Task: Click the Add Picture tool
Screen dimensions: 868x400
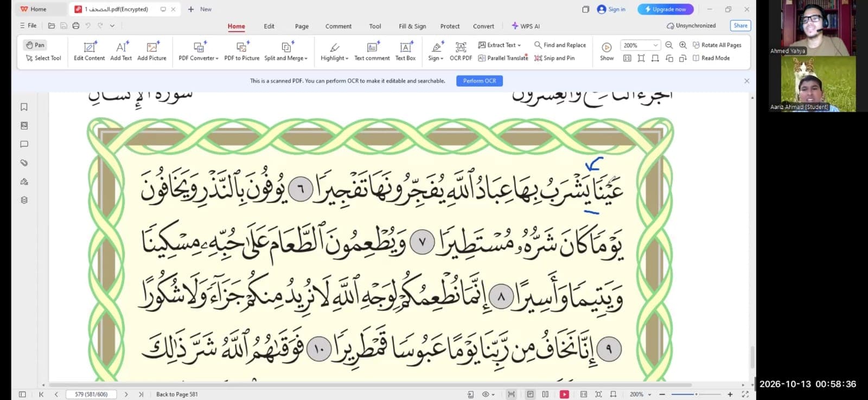Action: (x=152, y=51)
